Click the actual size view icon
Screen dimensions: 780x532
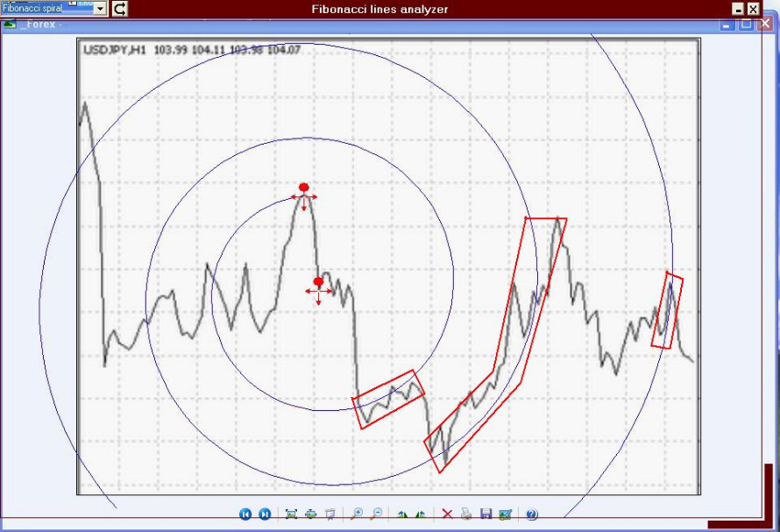(310, 514)
